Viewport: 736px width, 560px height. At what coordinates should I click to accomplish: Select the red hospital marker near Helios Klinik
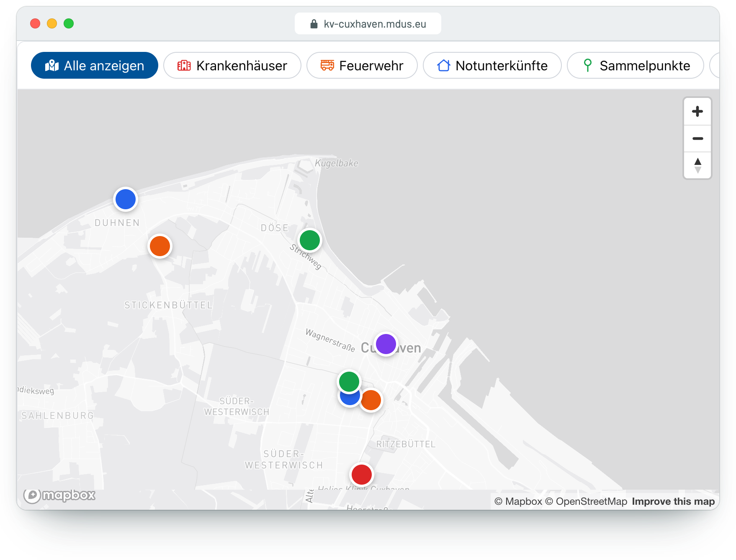coord(362,475)
